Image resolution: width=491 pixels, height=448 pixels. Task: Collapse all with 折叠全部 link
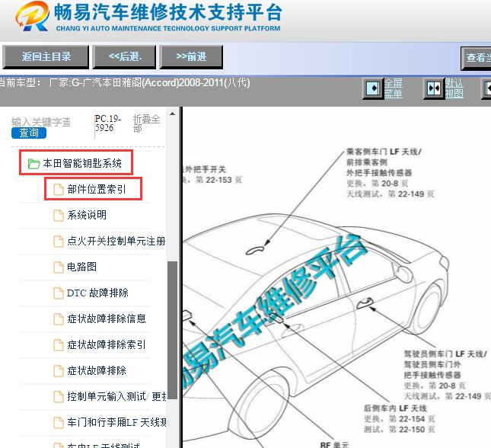click(x=147, y=123)
